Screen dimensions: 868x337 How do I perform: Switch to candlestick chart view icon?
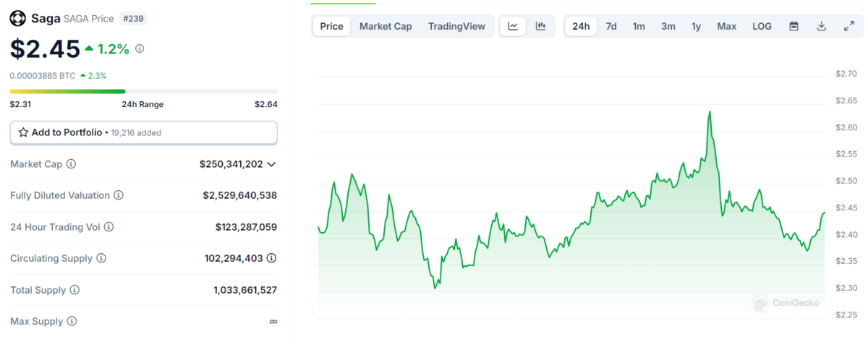pos(540,26)
